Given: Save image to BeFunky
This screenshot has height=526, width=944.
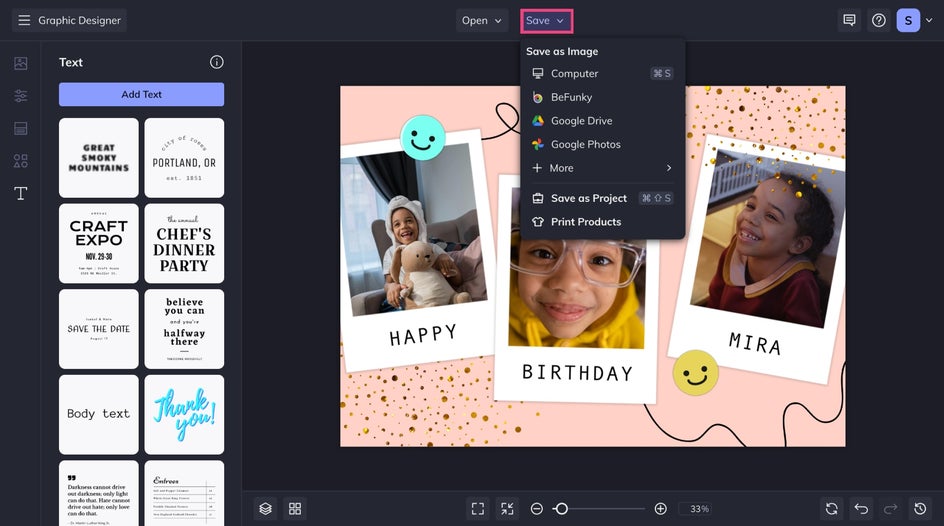Looking at the screenshot, I should pos(602,97).
